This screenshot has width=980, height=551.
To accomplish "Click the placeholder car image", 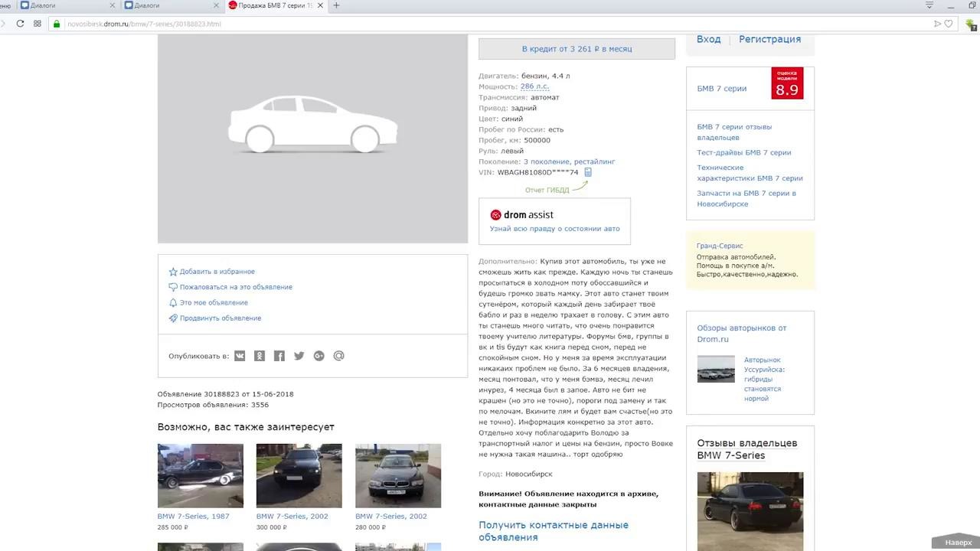I will (x=312, y=139).
